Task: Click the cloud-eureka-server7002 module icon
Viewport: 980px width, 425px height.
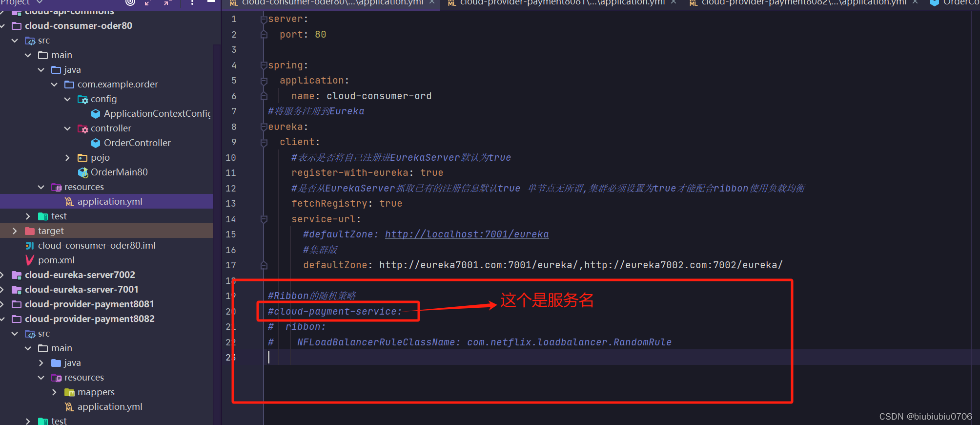Action: click(x=17, y=275)
